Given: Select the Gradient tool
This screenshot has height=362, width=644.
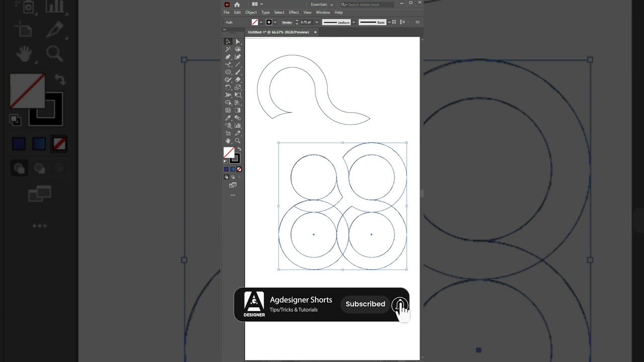Looking at the screenshot, I should click(238, 110).
